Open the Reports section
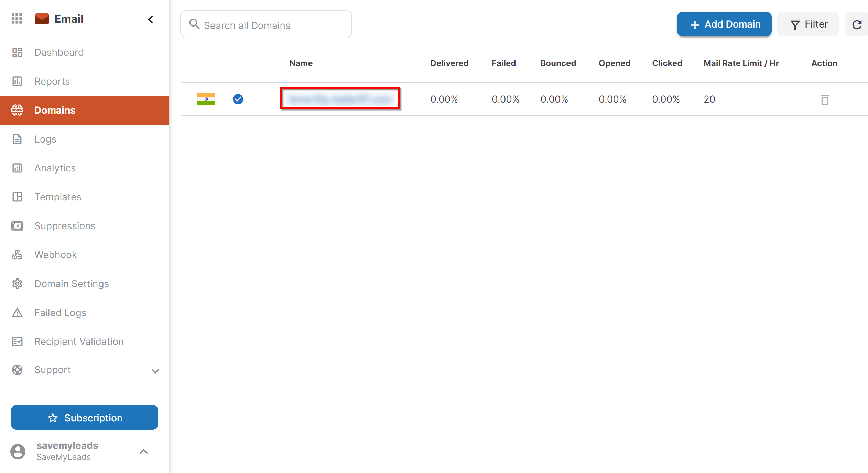Screen dimensions: 868x473 click(52, 81)
